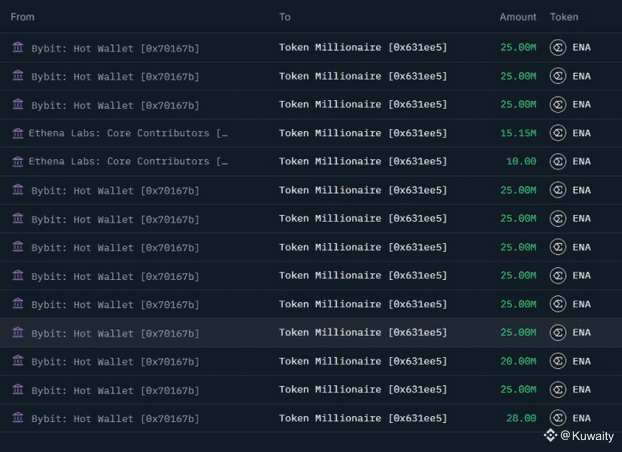Image resolution: width=622 pixels, height=452 pixels.
Task: Select the ENA token icon beside 28.00
Action: (558, 418)
